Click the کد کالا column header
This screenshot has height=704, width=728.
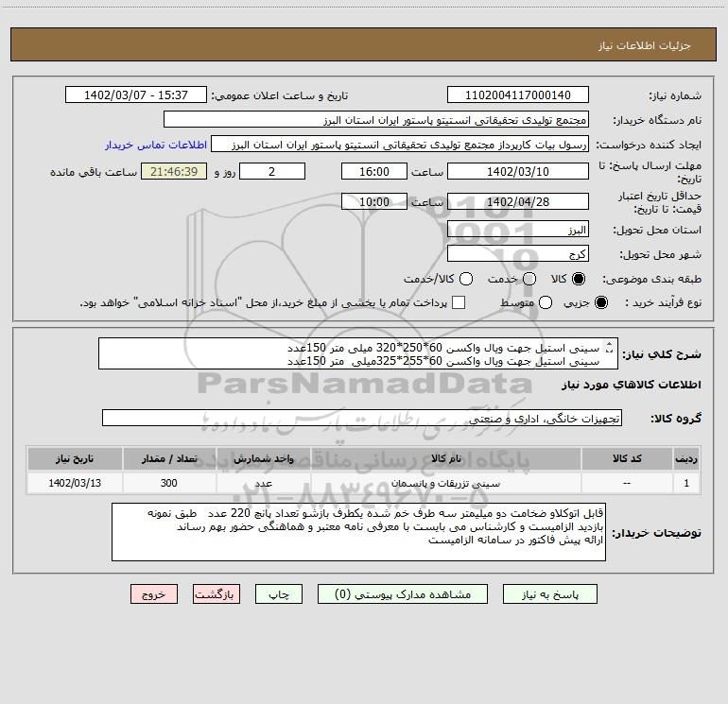(627, 459)
